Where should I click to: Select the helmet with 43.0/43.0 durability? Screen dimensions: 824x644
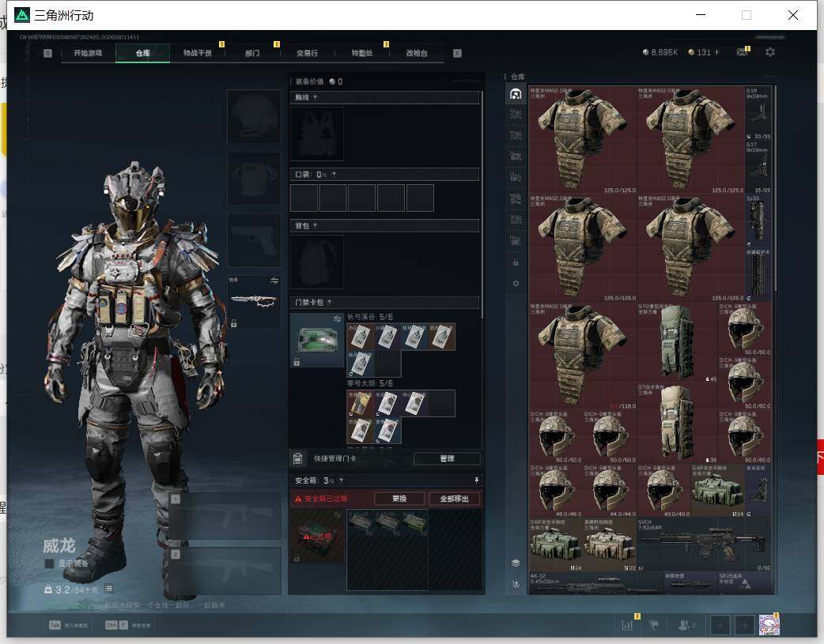coord(663,490)
